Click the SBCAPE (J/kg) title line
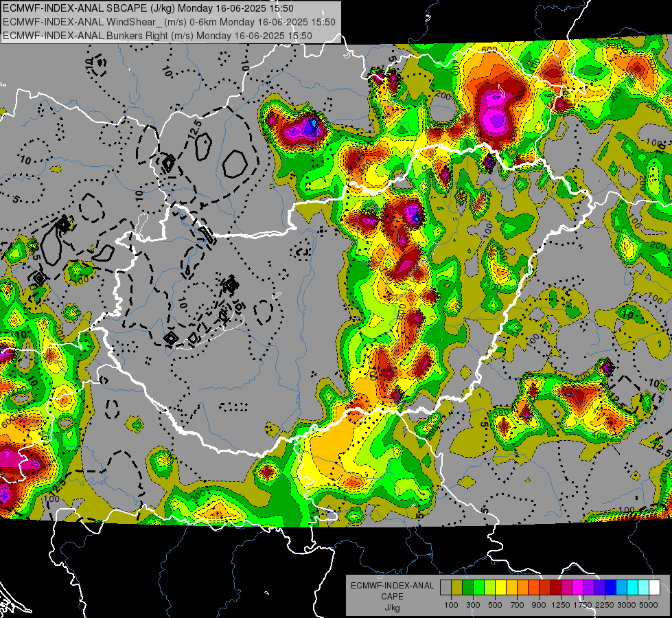The image size is (672, 618). [x=148, y=8]
